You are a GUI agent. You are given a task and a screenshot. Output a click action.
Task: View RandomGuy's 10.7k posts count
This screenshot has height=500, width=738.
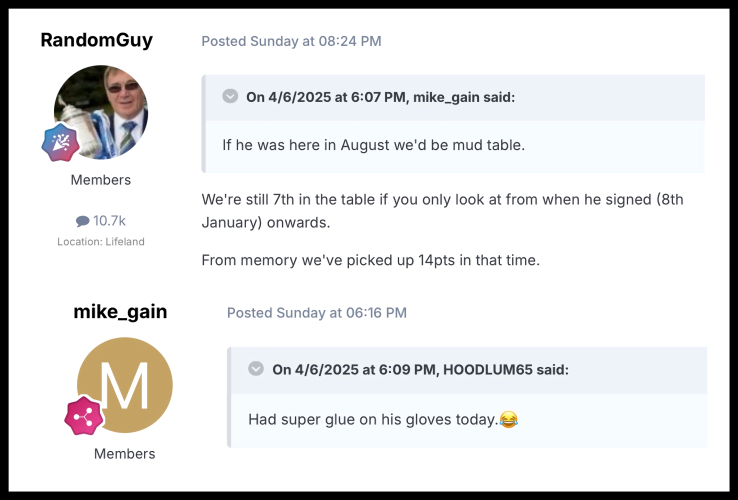click(x=109, y=221)
